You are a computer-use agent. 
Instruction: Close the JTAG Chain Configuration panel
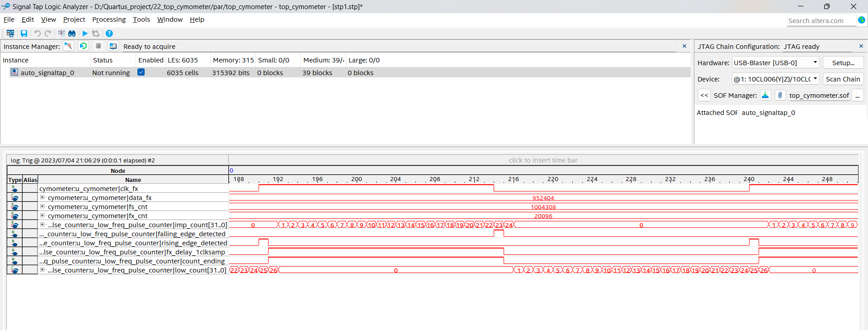point(861,46)
